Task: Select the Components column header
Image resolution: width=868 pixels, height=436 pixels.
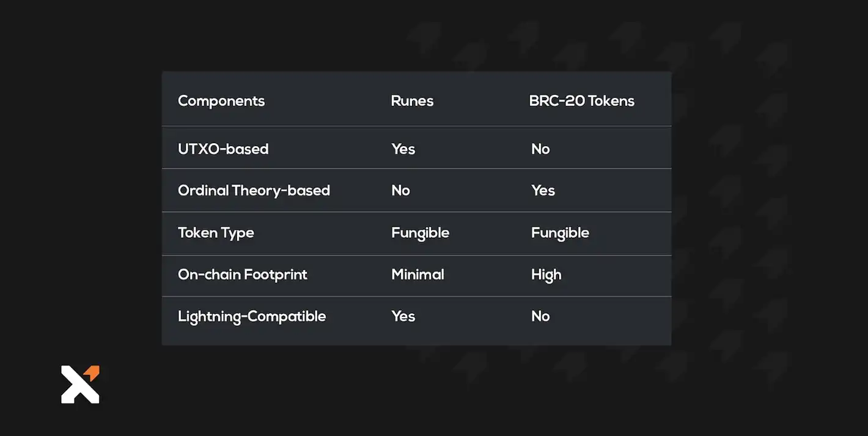Action: coord(221,101)
